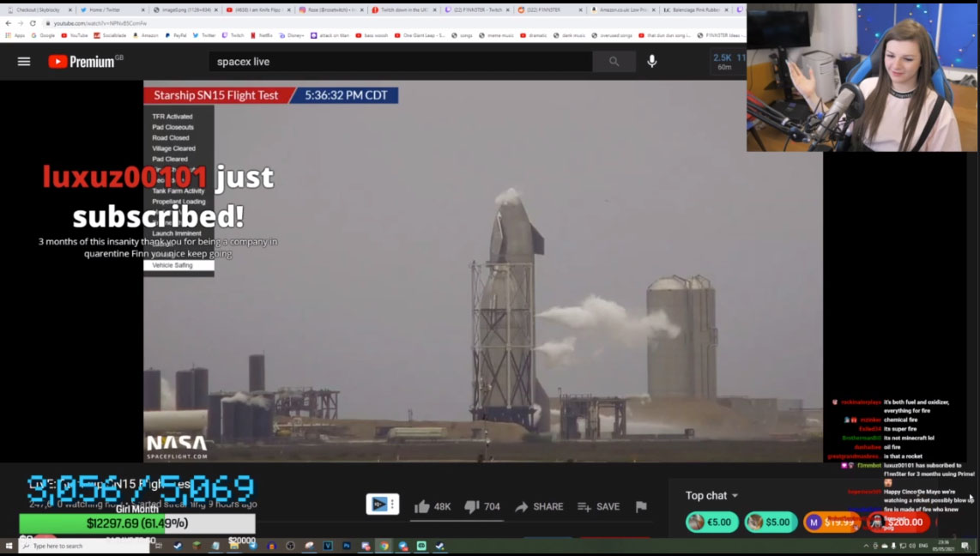
Task: Open the Apps bookmark shortcut
Action: (15, 36)
